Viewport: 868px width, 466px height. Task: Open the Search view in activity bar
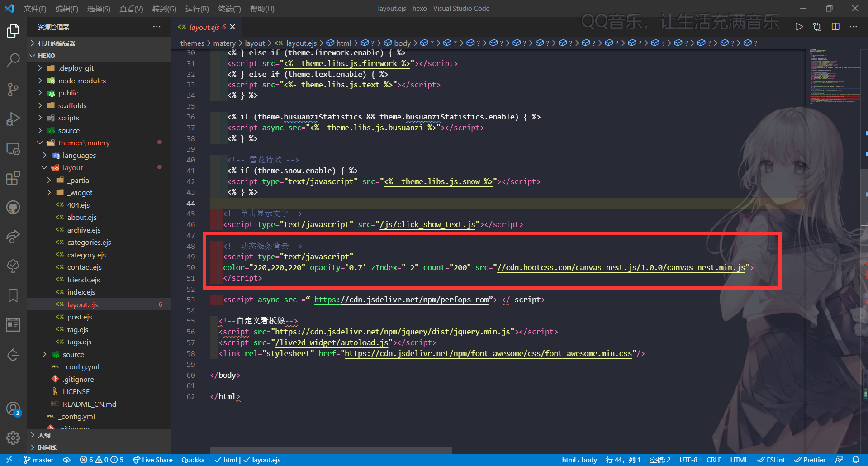pos(13,60)
